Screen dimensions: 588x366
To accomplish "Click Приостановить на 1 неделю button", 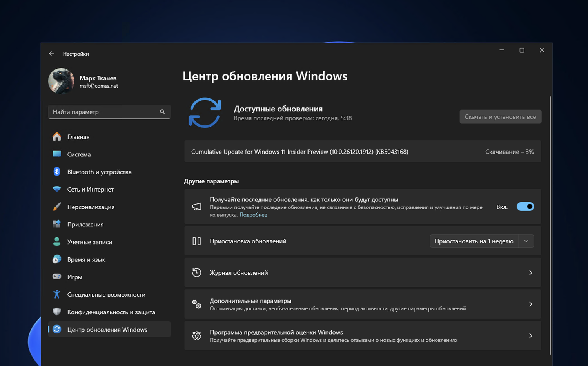I will click(x=474, y=241).
